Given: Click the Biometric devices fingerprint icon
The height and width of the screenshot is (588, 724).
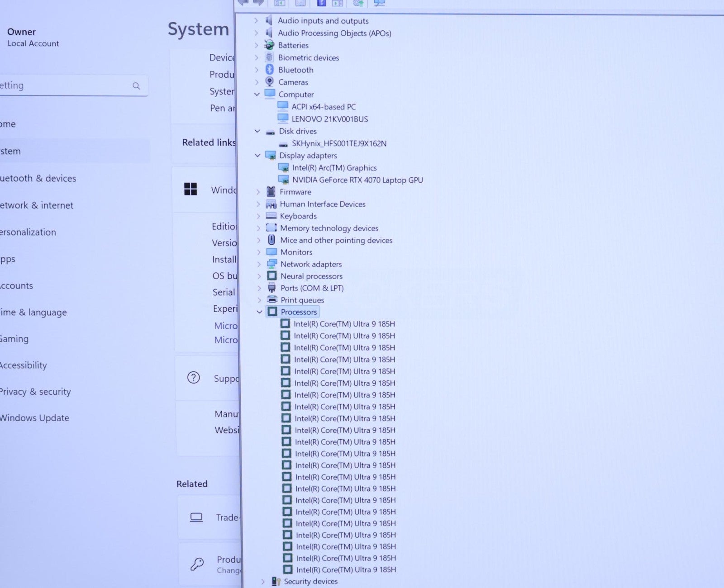Looking at the screenshot, I should point(270,57).
